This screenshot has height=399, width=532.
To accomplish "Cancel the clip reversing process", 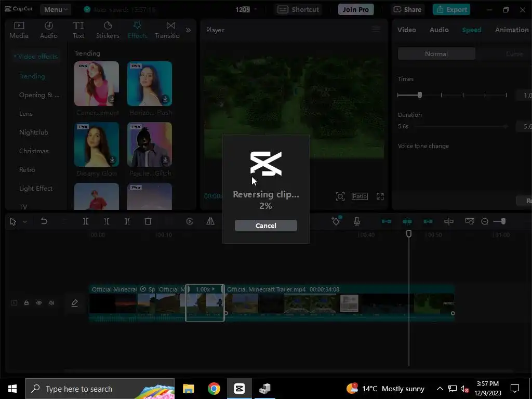I will click(265, 225).
